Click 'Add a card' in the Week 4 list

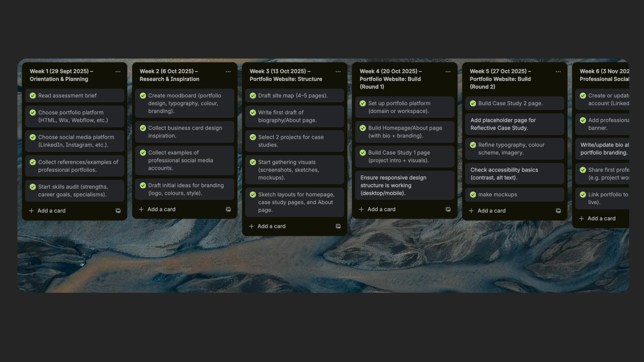(381, 209)
